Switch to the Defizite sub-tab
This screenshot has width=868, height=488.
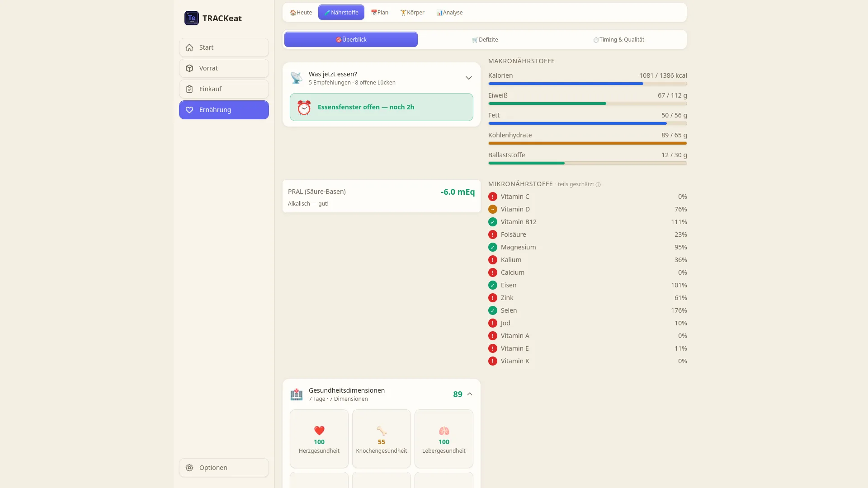point(485,39)
